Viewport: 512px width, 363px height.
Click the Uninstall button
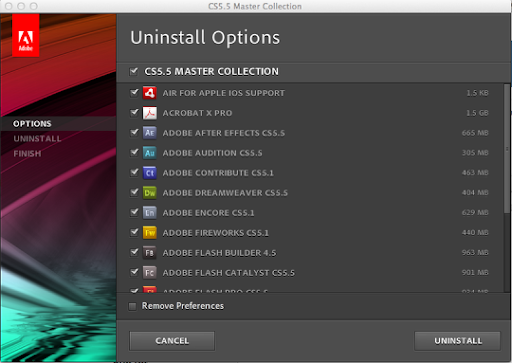point(458,341)
